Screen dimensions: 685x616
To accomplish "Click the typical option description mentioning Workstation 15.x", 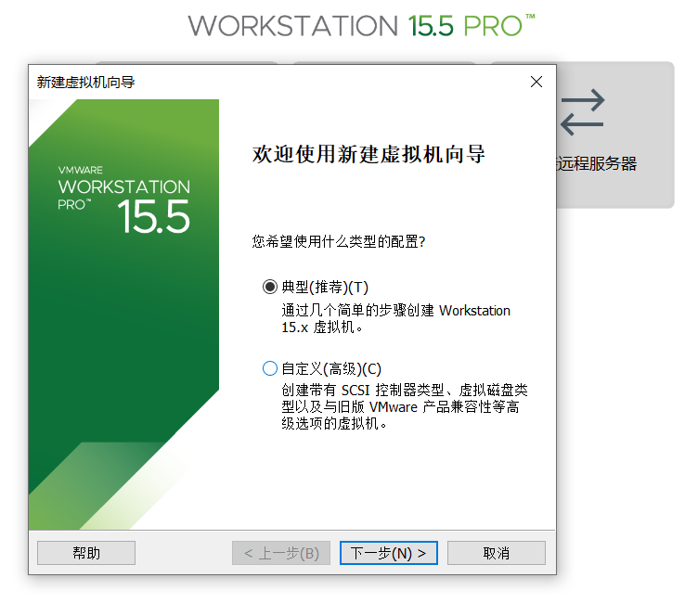I will tap(395, 319).
